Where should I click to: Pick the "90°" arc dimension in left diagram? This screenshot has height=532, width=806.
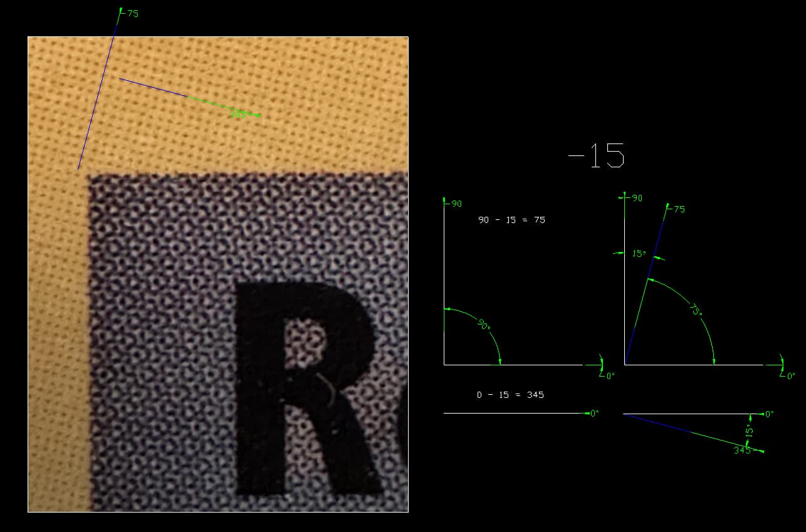483,325
